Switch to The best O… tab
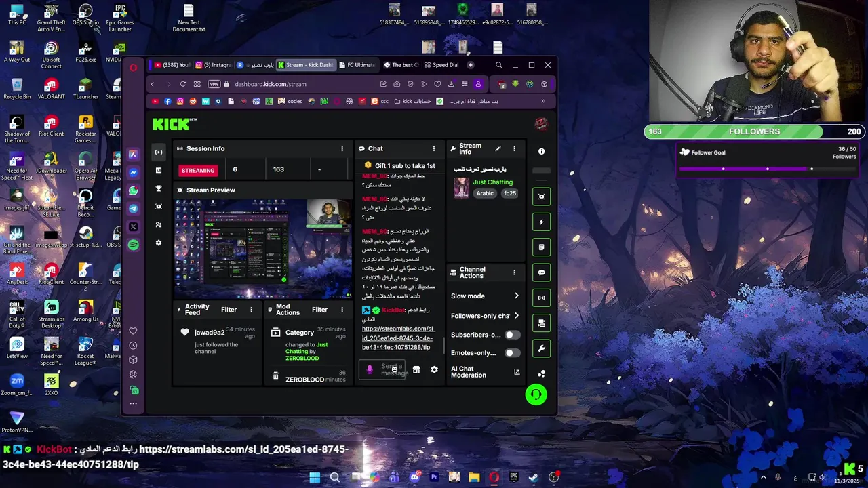The image size is (868, 488). click(x=401, y=65)
